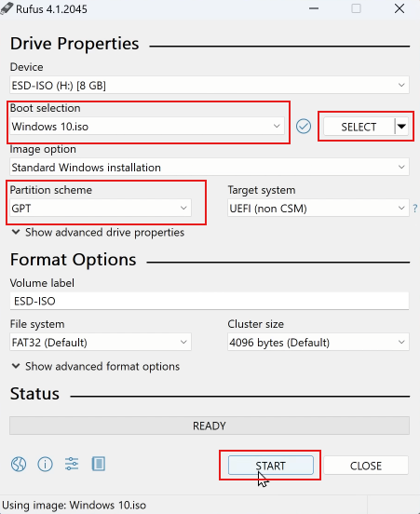
Task: Click the 'Using image: Windows 10.iso' status text
Action: point(75,505)
